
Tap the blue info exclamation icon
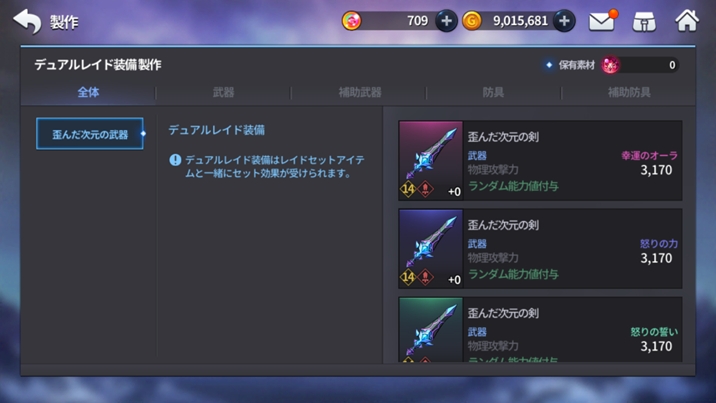[x=175, y=160]
